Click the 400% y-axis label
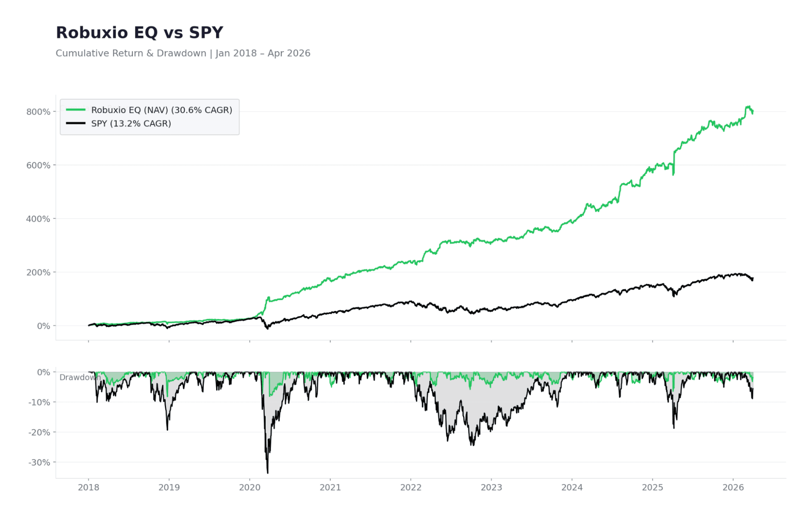 click(38, 219)
